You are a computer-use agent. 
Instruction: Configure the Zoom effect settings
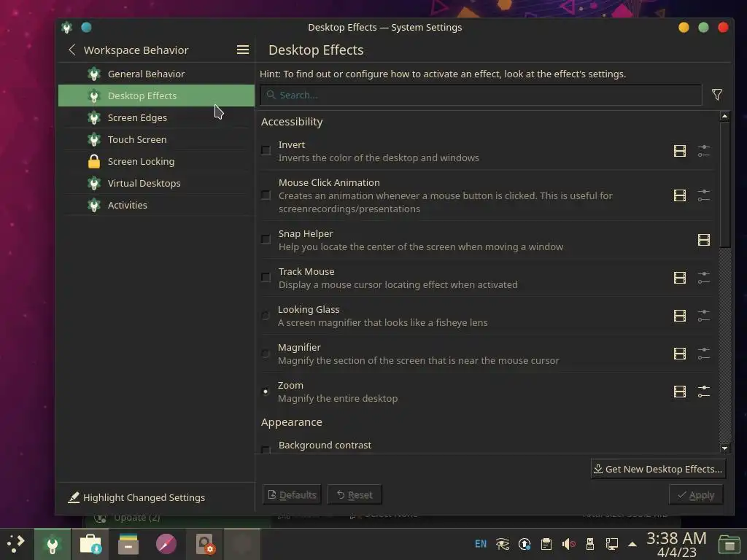[x=704, y=392]
